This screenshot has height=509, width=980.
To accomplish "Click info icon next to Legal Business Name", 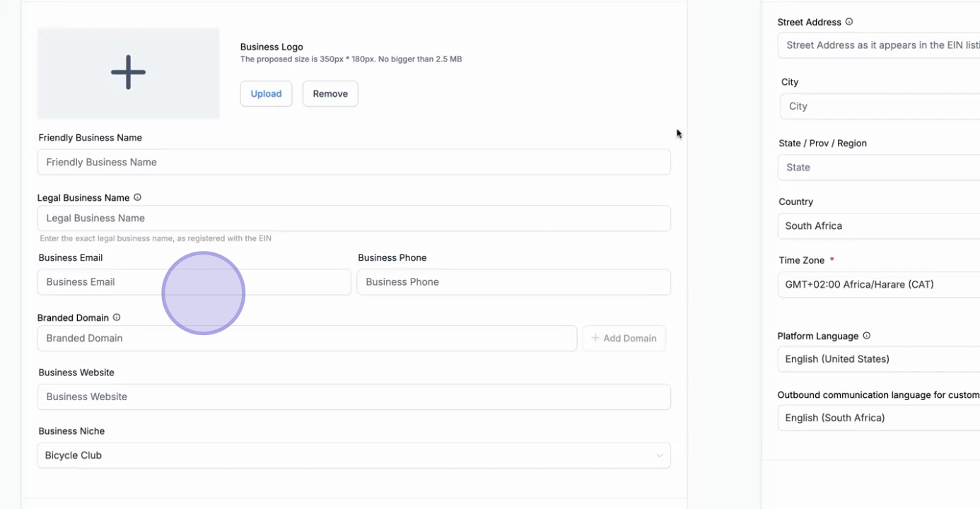I will (x=138, y=198).
